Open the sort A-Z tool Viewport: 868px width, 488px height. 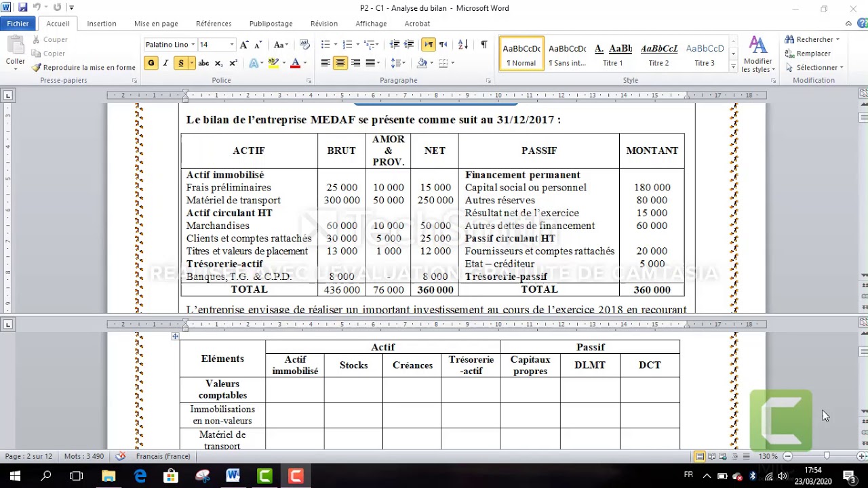[x=462, y=44]
